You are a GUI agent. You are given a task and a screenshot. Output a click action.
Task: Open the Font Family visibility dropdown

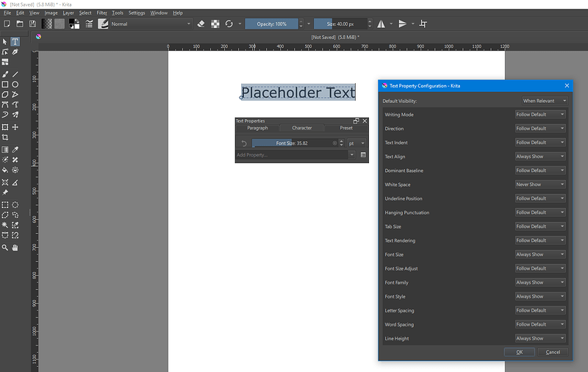pyautogui.click(x=540, y=282)
